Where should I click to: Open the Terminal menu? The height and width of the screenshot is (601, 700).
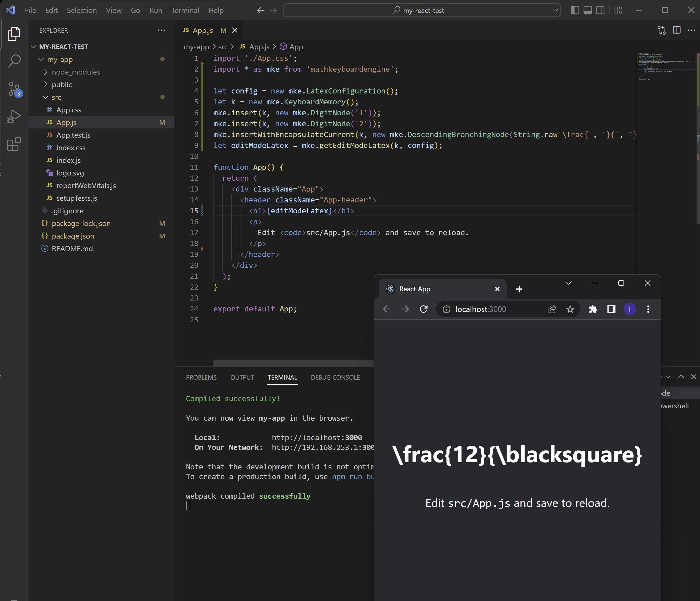coord(185,10)
